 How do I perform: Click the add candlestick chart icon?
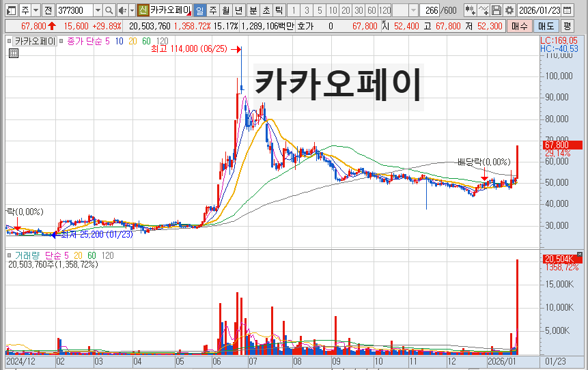pos(471,10)
